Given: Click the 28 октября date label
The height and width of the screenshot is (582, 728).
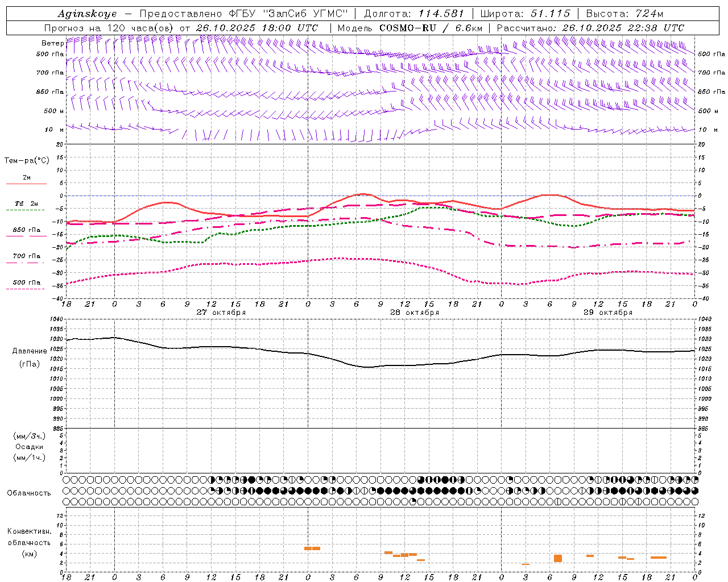Looking at the screenshot, I should point(415,313).
